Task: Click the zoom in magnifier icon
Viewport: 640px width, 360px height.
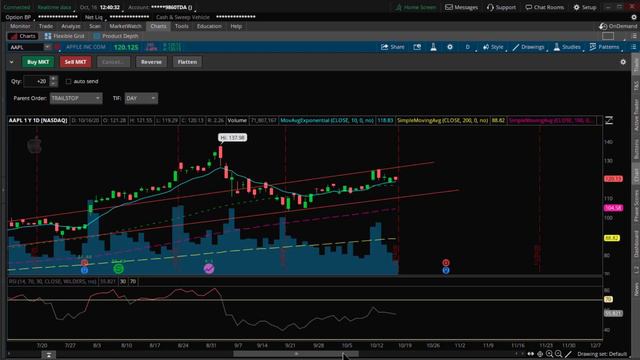Action: (x=549, y=354)
